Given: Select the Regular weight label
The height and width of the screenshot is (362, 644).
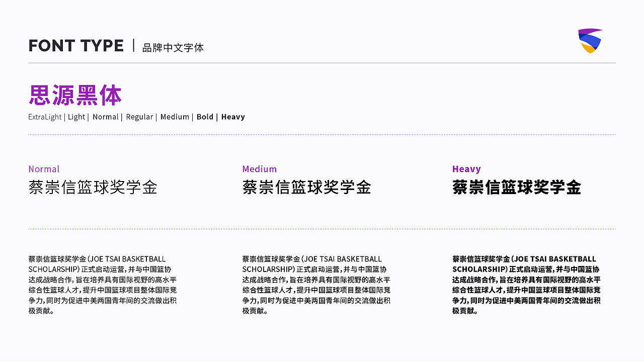Looking at the screenshot, I should click(139, 117).
